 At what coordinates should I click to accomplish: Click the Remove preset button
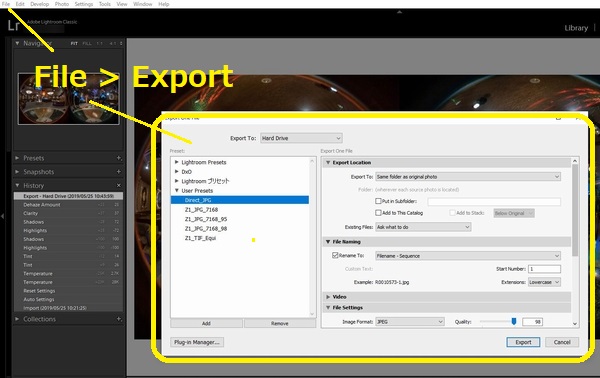click(280, 323)
